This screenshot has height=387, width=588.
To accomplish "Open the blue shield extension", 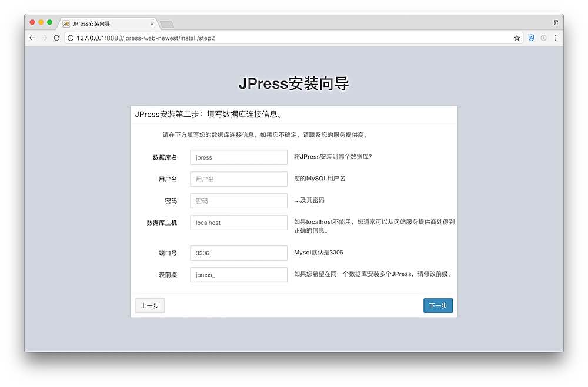I will [532, 38].
